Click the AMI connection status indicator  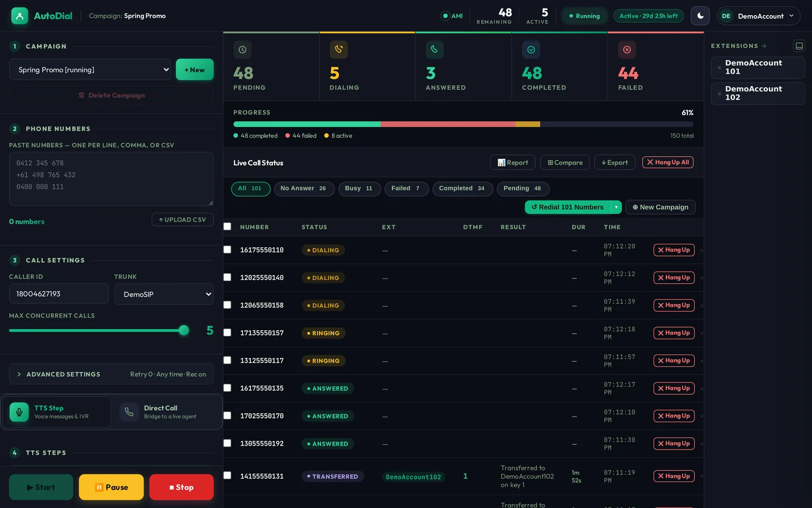(x=452, y=16)
